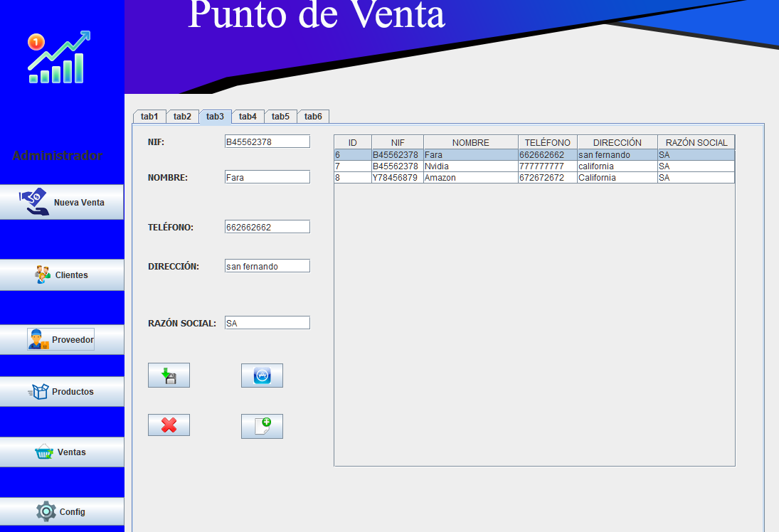Open the Nueva Venta section
The height and width of the screenshot is (532, 779).
[62, 203]
